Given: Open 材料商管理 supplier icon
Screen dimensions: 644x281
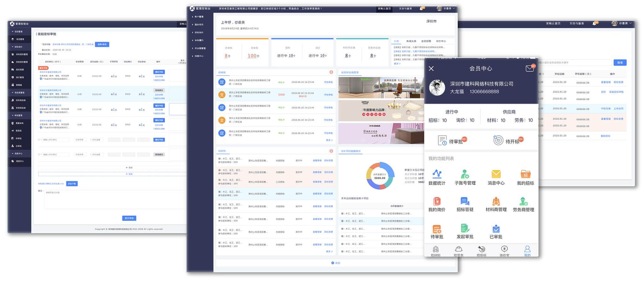Looking at the screenshot, I should pyautogui.click(x=496, y=201).
